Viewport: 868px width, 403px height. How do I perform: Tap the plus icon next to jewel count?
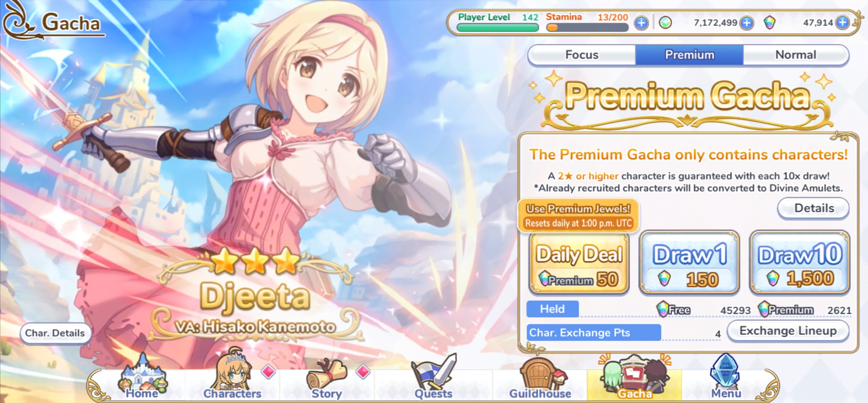pyautogui.click(x=843, y=23)
